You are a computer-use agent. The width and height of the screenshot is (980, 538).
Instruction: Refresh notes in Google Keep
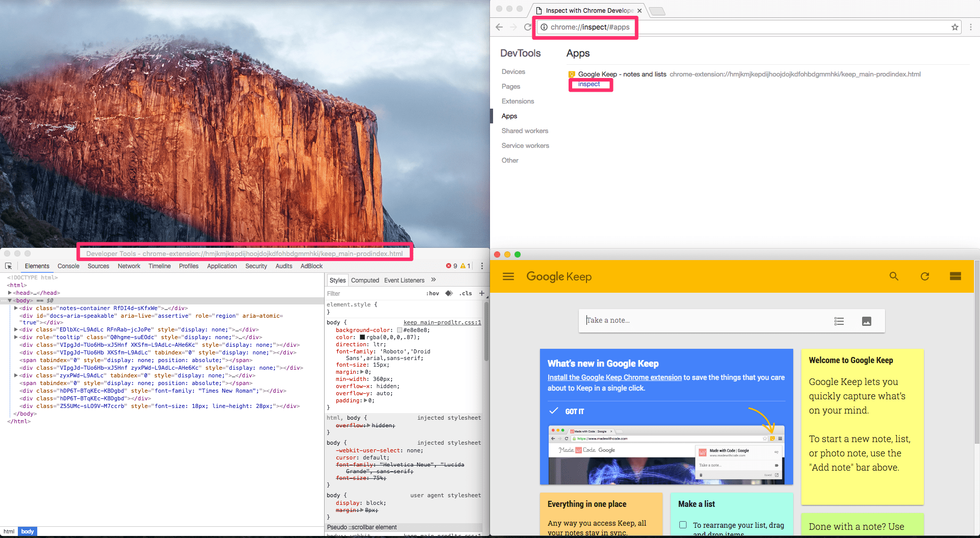point(925,276)
